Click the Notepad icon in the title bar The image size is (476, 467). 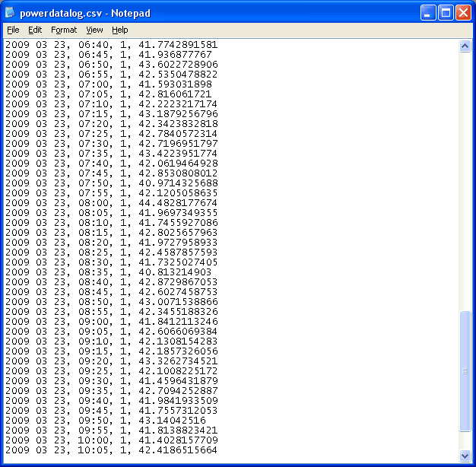tap(11, 13)
